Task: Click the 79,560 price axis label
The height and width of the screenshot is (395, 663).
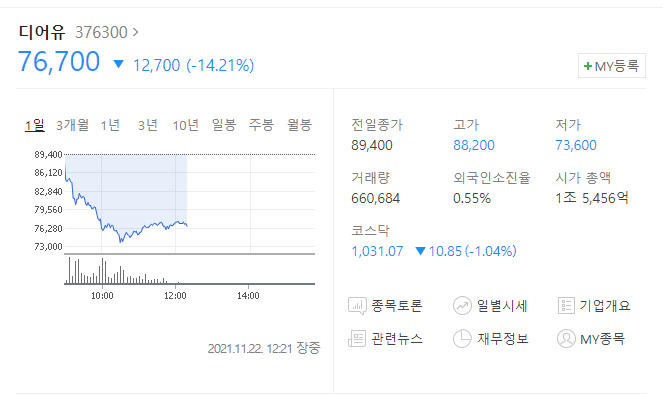Action: (x=48, y=210)
